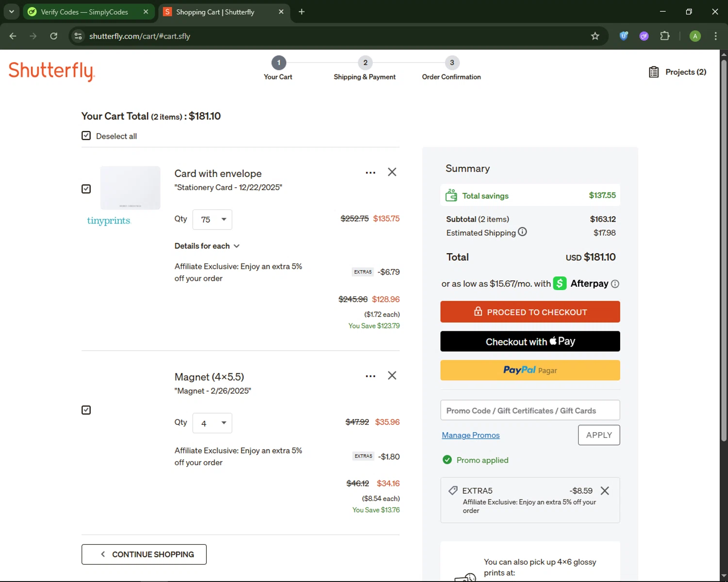Screen dimensions: 728x582
Task: Focus the Promo Code input field
Action: (530, 410)
